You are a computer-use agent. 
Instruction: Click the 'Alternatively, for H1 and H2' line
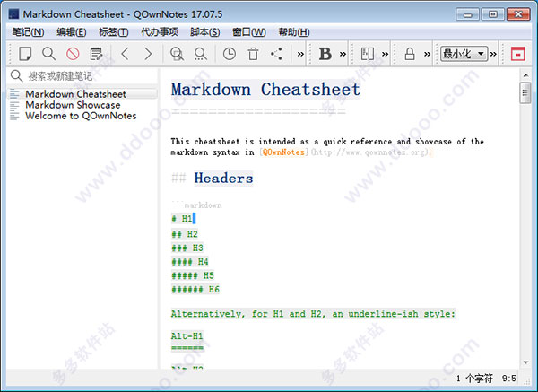pyautogui.click(x=313, y=314)
